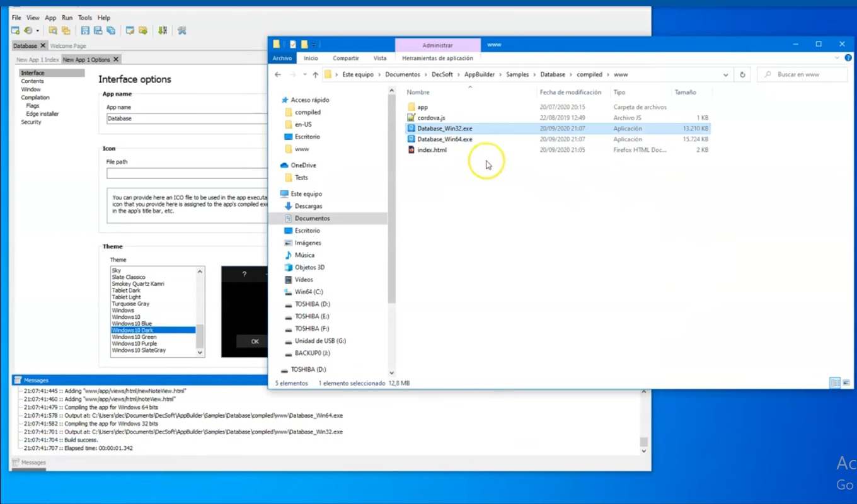Switch to details view icon in status bar

tap(834, 382)
